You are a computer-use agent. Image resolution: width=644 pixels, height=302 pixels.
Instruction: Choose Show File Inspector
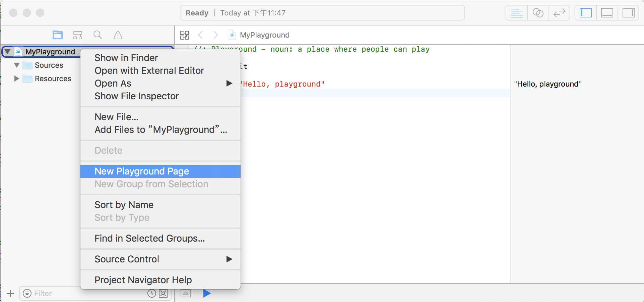tap(160, 96)
